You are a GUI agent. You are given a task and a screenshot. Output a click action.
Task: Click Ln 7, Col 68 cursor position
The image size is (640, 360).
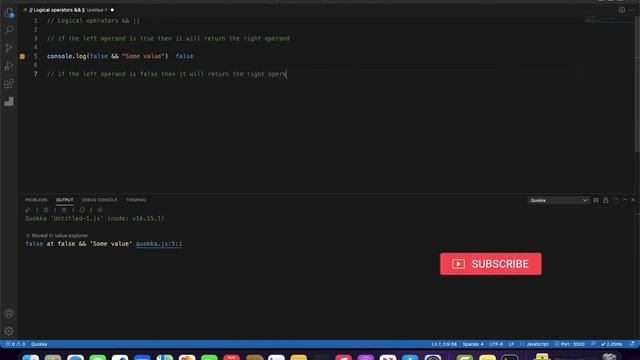[444, 344]
